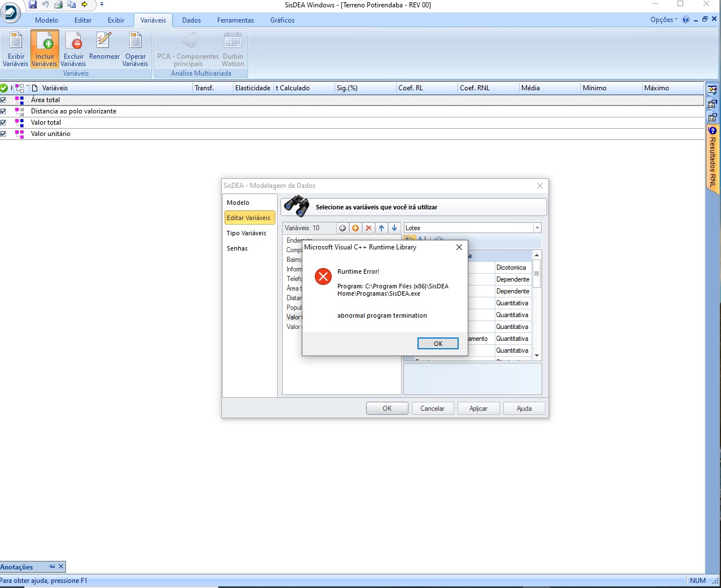Toggle the Valor total row checkbox
Viewport: 721px width, 588px height.
pos(3,122)
